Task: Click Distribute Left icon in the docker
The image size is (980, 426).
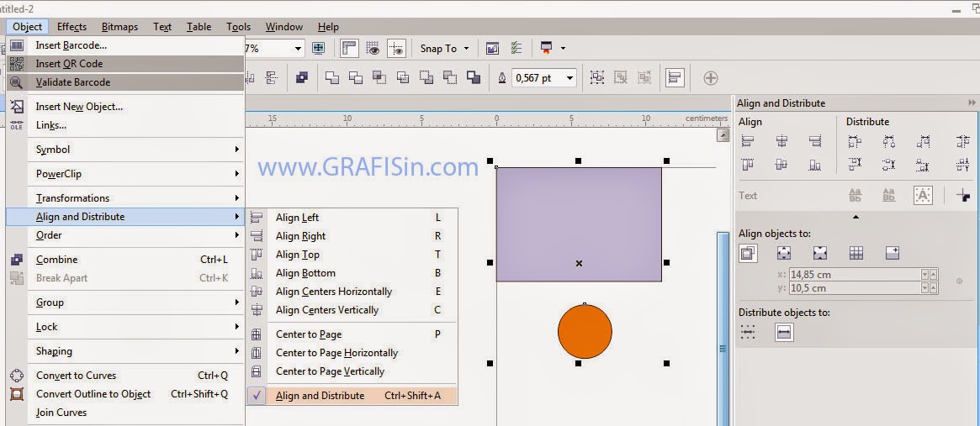Action: tap(855, 142)
